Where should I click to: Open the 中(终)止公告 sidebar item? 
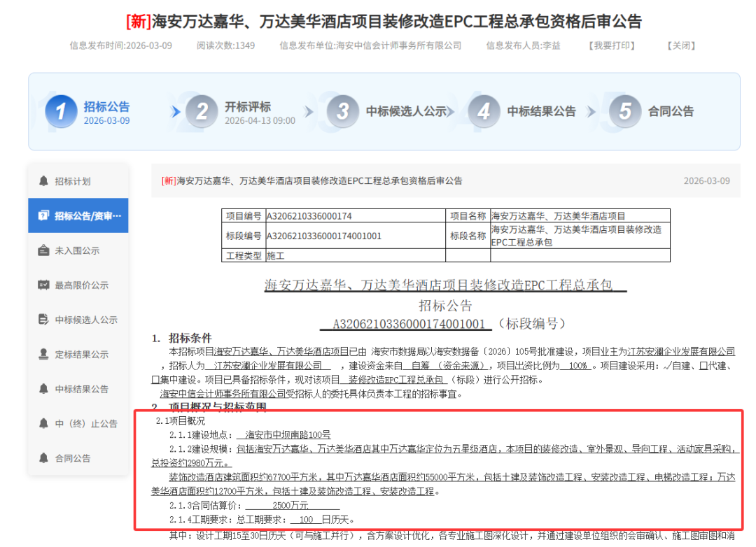(x=78, y=423)
